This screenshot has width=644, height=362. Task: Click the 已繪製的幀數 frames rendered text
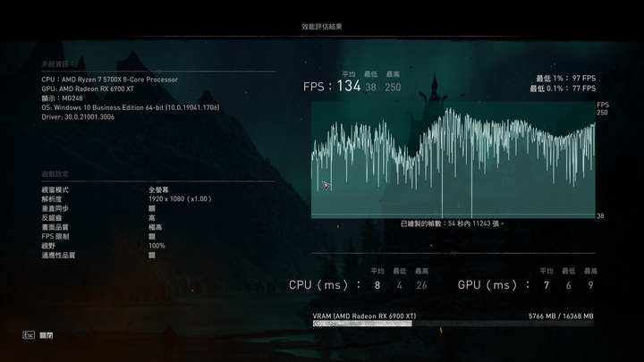(453, 223)
